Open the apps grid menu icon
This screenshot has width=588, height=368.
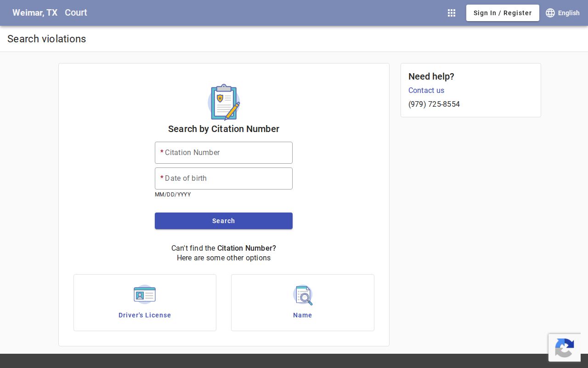coord(452,13)
